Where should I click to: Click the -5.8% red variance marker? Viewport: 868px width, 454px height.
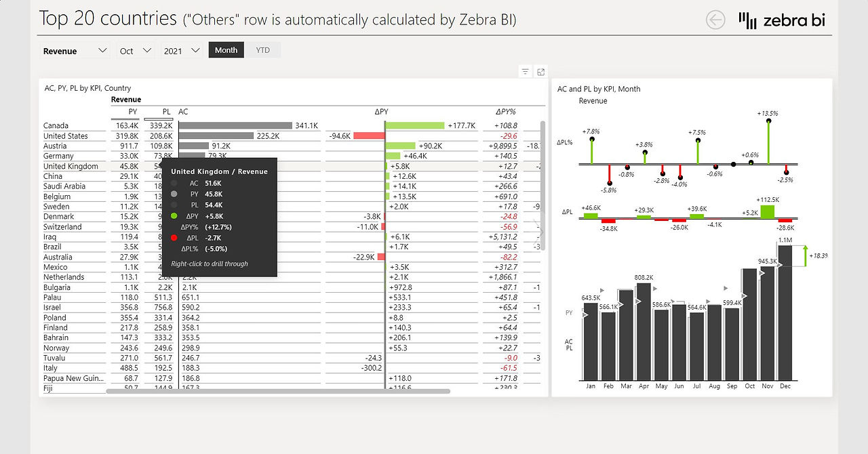[610, 182]
